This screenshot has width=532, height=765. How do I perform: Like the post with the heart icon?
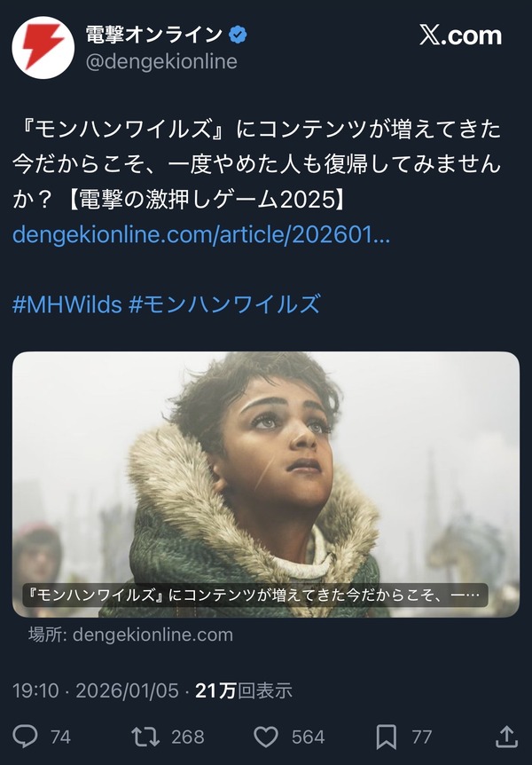coord(266,737)
